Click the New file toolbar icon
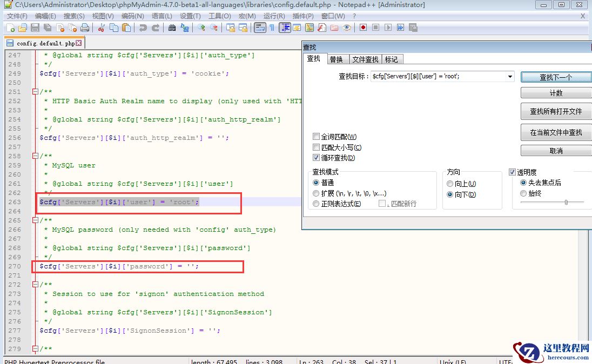The height and width of the screenshot is (364, 592). tap(10, 28)
